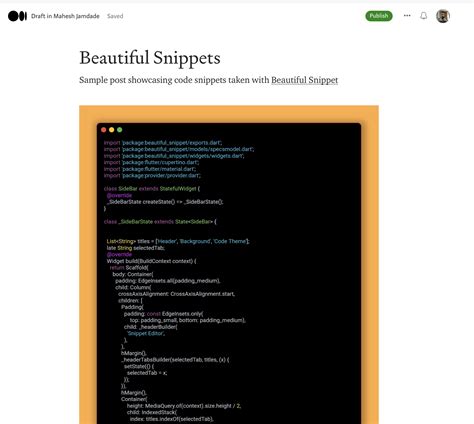Click the provider.dart import line in image
The width and height of the screenshot is (474, 424).
pyautogui.click(x=152, y=176)
